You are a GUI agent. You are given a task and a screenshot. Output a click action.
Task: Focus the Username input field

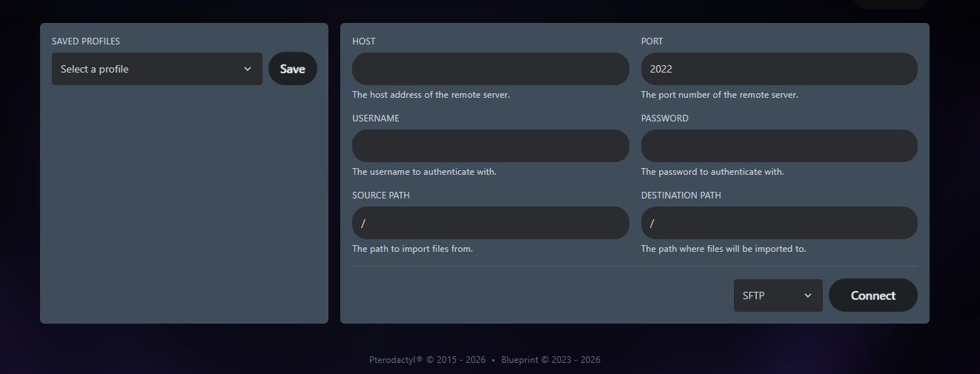[490, 146]
